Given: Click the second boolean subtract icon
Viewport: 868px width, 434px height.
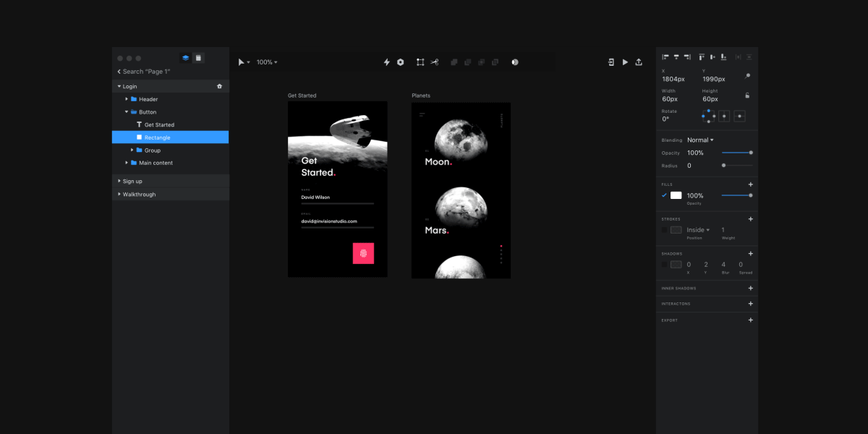Looking at the screenshot, I should [468, 62].
